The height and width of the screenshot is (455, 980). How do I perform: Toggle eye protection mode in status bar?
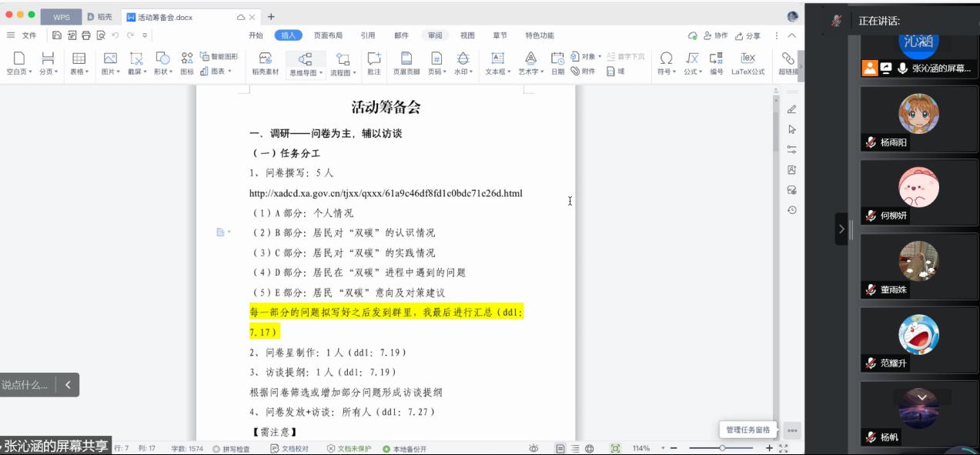point(533,448)
